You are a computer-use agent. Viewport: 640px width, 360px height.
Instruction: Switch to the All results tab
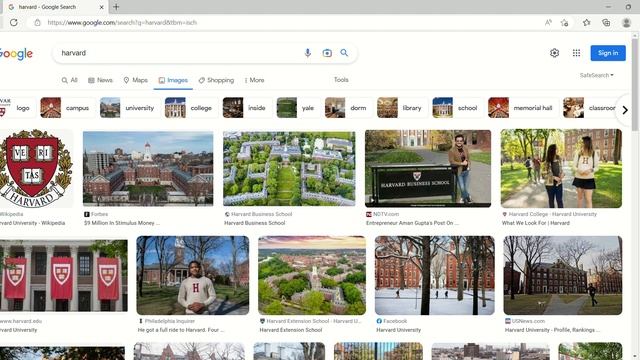coord(69,80)
